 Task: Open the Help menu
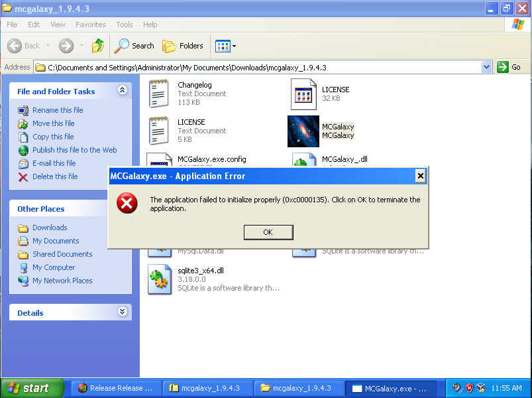pyautogui.click(x=150, y=25)
